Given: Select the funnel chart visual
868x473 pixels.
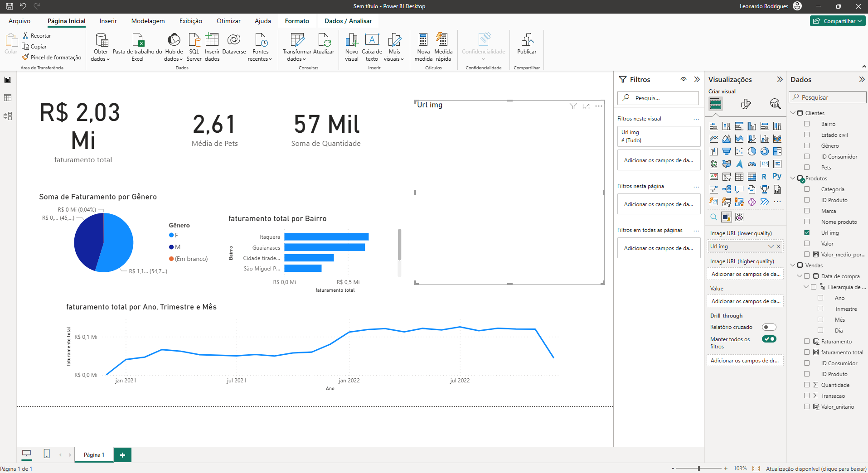Looking at the screenshot, I should 727,151.
